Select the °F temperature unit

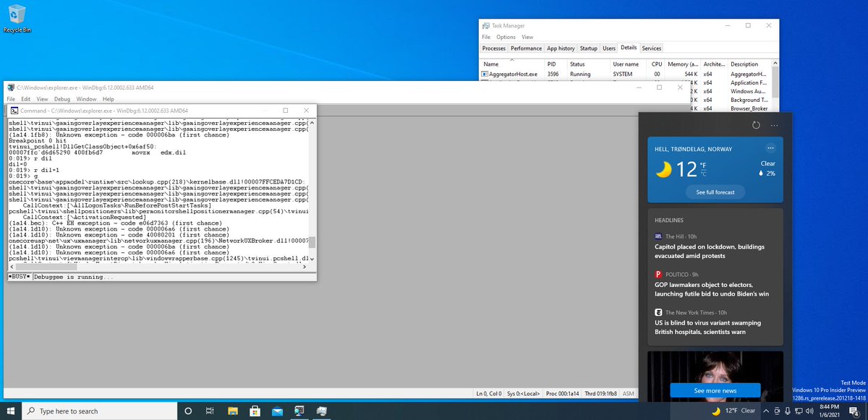[x=702, y=165]
